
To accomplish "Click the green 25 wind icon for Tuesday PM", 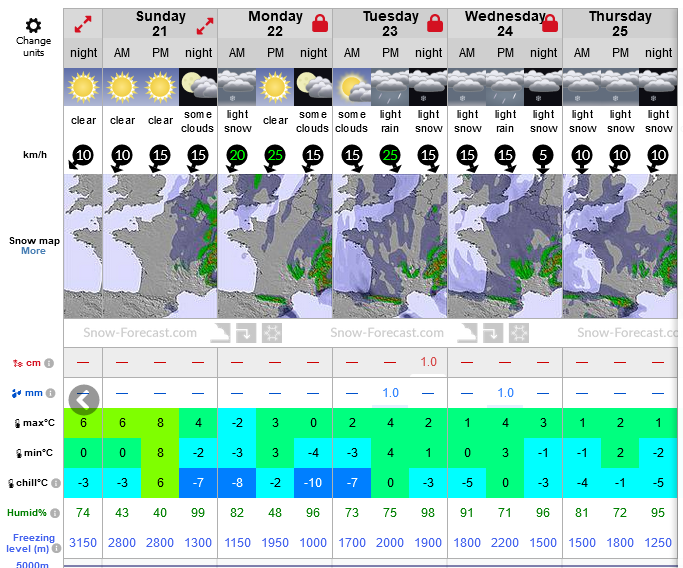I will tap(389, 157).
